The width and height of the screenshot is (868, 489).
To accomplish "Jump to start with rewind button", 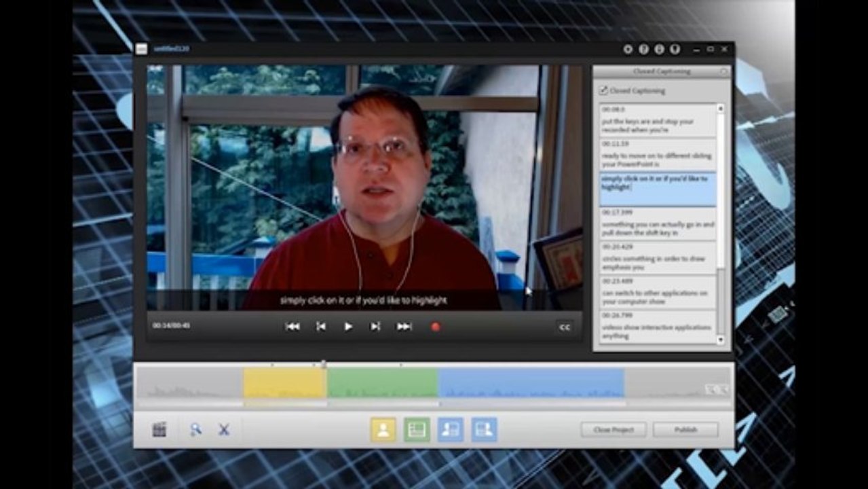I will pos(293,327).
